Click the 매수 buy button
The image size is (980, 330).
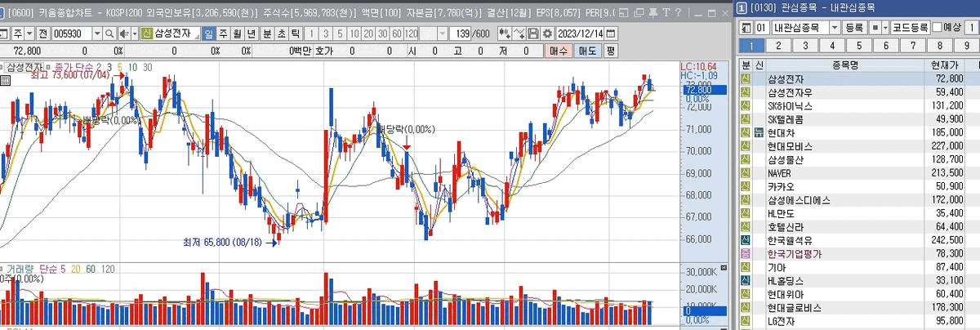tap(559, 51)
